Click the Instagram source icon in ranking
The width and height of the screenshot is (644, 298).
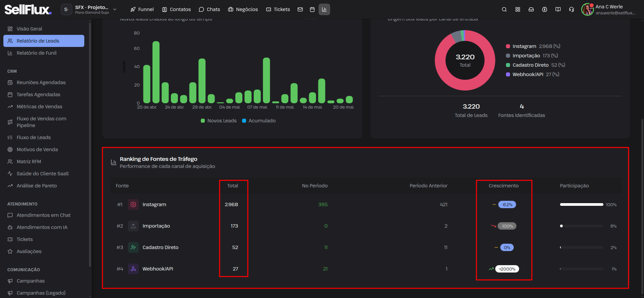[x=133, y=204]
